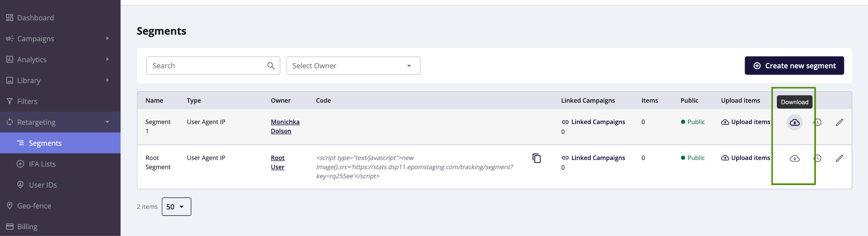This screenshot has height=236, width=868.
Task: Click the Root Segment script code text
Action: tap(415, 167)
